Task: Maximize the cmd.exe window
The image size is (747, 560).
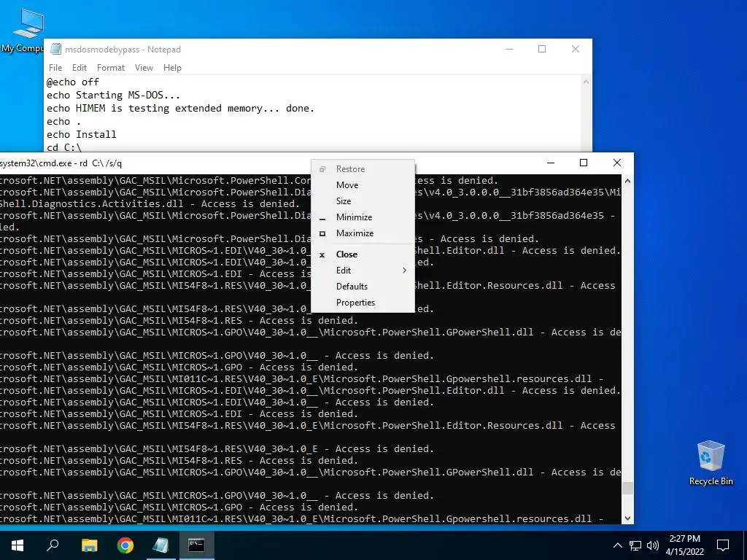Action: [583, 163]
